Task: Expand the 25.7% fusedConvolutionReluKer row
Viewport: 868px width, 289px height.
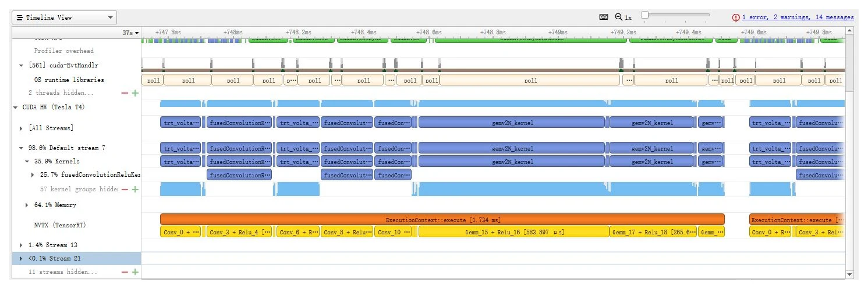Action: tap(33, 174)
